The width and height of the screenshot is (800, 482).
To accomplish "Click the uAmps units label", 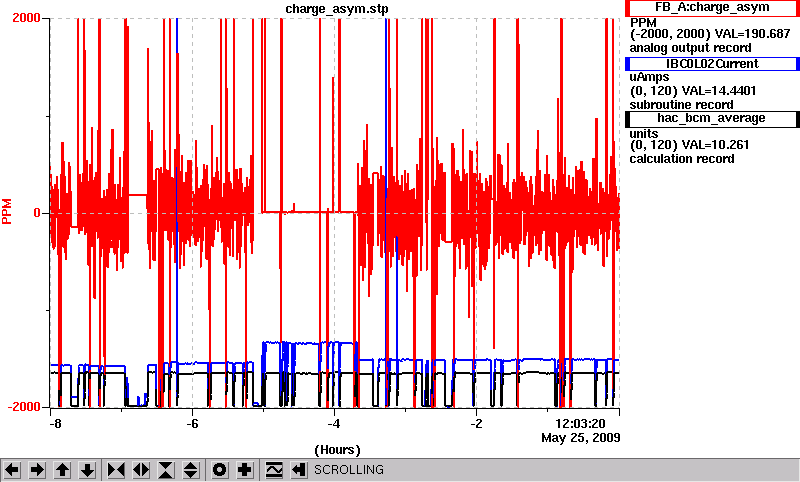I will point(649,78).
